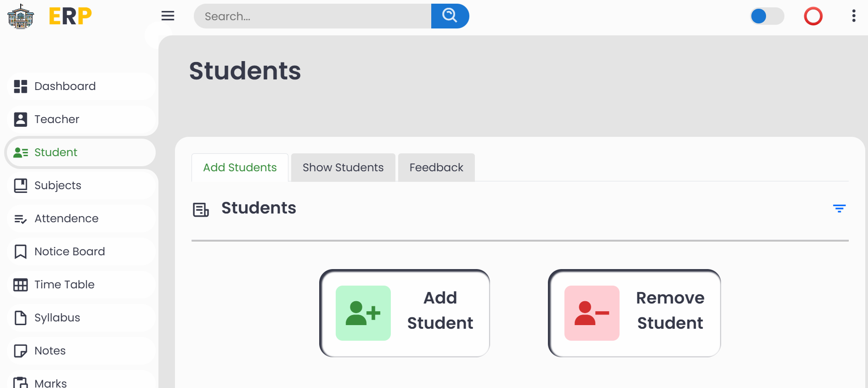
Task: Click the magnifier search icon button
Action: point(450,16)
